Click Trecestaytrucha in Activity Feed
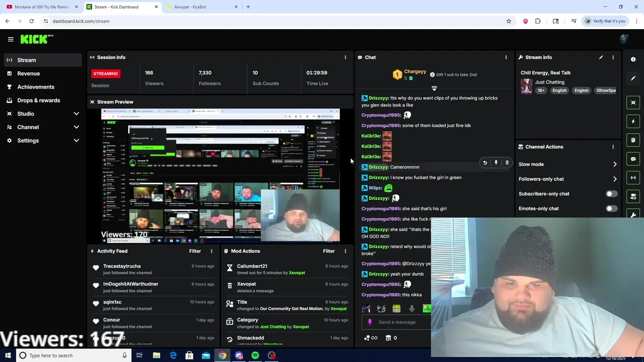644x362 pixels. [122, 266]
